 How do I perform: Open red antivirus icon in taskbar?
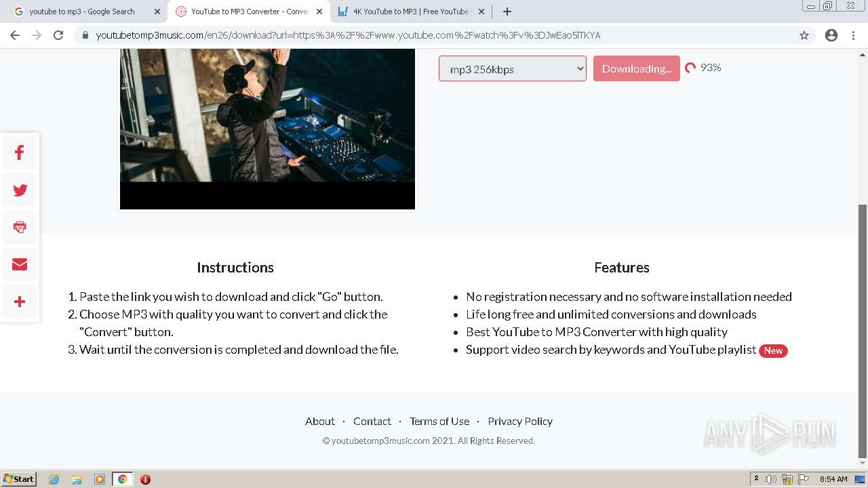pos(145,479)
